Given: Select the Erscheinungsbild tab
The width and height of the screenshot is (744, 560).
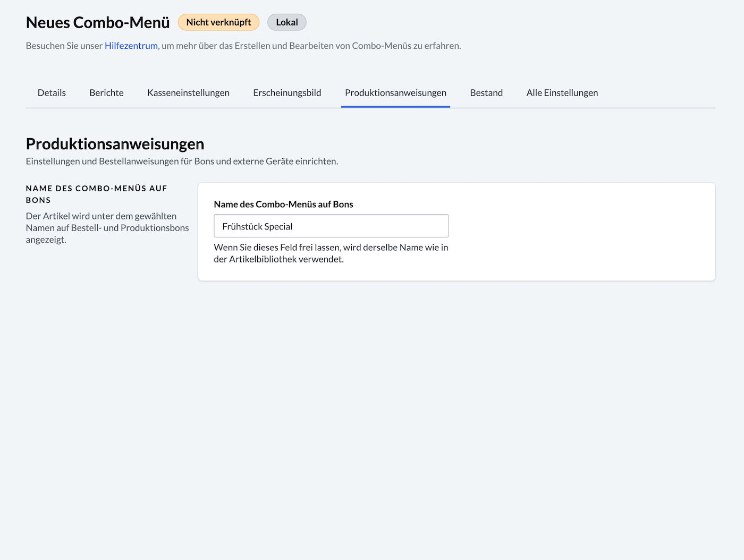Looking at the screenshot, I should [287, 92].
